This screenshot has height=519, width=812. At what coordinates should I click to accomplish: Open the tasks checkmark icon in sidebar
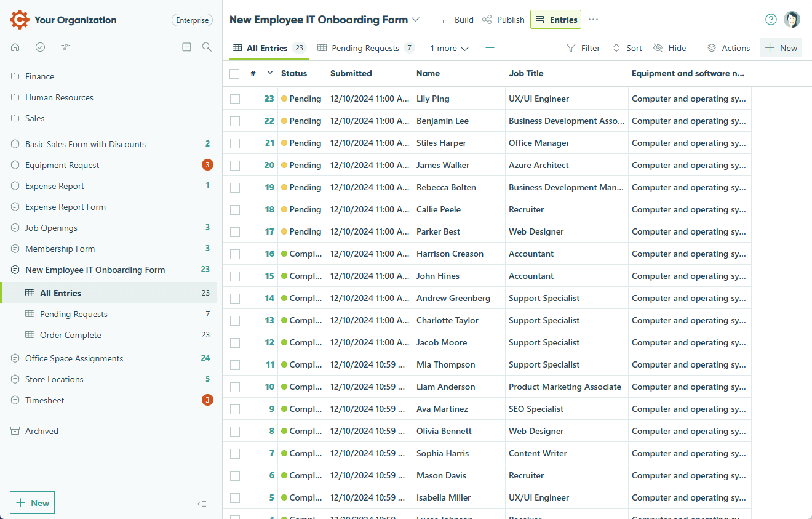click(x=41, y=47)
